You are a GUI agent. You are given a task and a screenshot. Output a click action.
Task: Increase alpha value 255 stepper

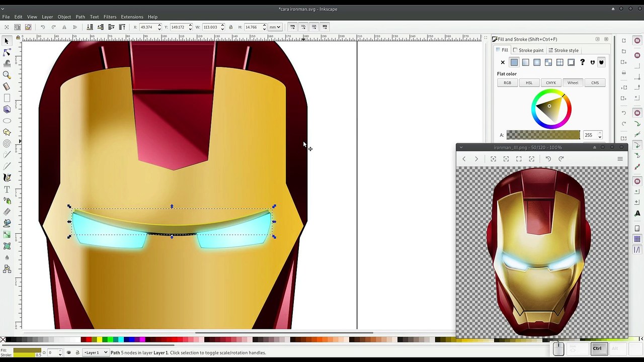pos(600,133)
